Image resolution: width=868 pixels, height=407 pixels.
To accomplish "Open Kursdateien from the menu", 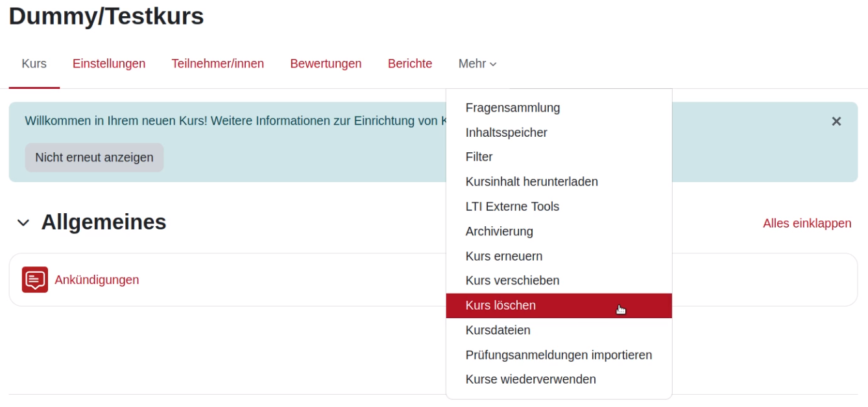I will pos(496,330).
